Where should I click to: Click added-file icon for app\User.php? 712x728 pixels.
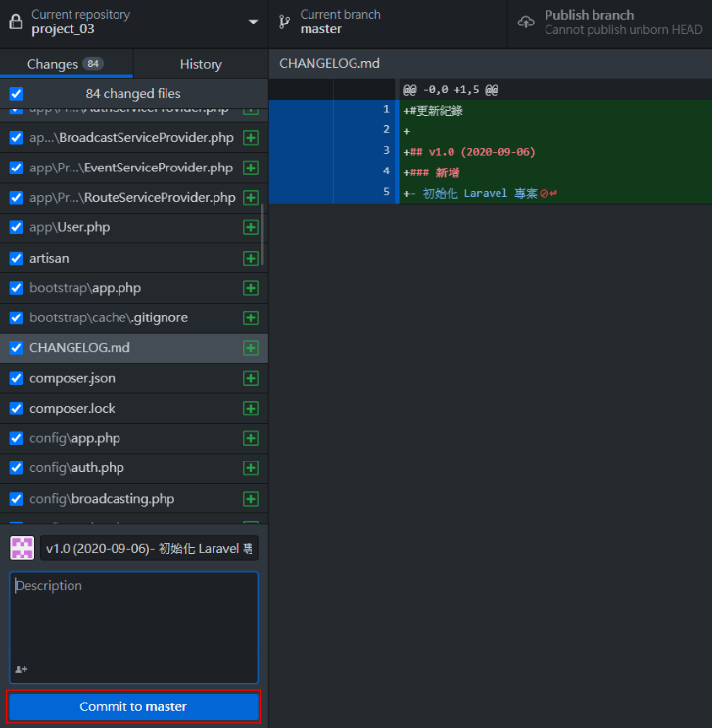coord(251,227)
